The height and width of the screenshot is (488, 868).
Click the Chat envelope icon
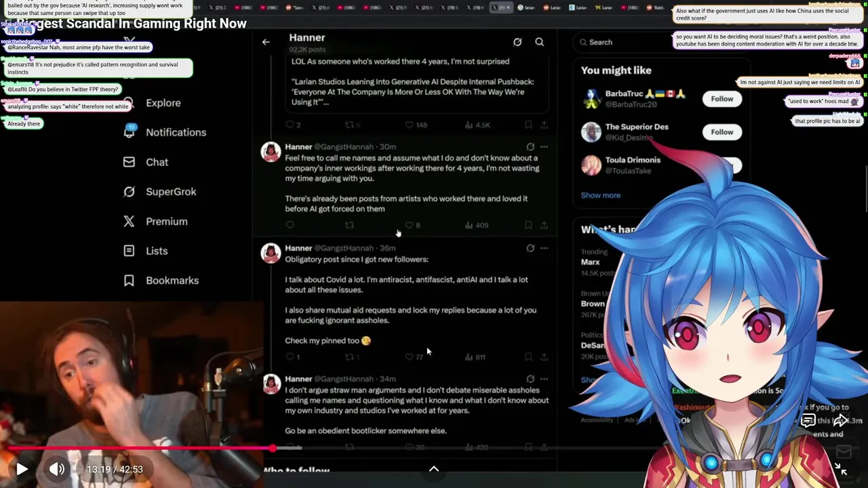129,162
